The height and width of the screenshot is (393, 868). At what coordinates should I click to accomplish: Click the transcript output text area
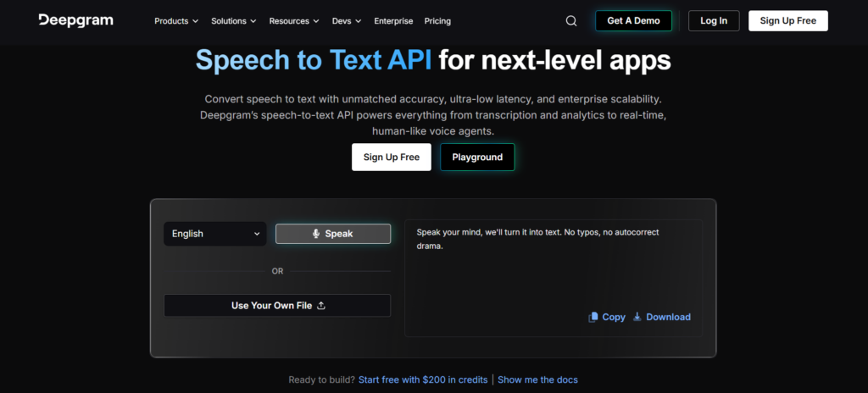point(554,278)
